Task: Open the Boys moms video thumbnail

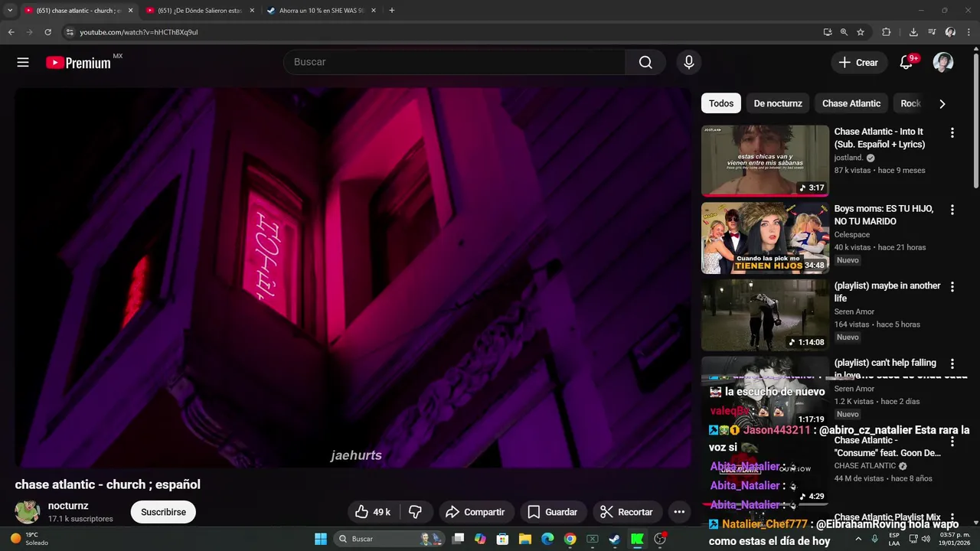Action: (765, 238)
